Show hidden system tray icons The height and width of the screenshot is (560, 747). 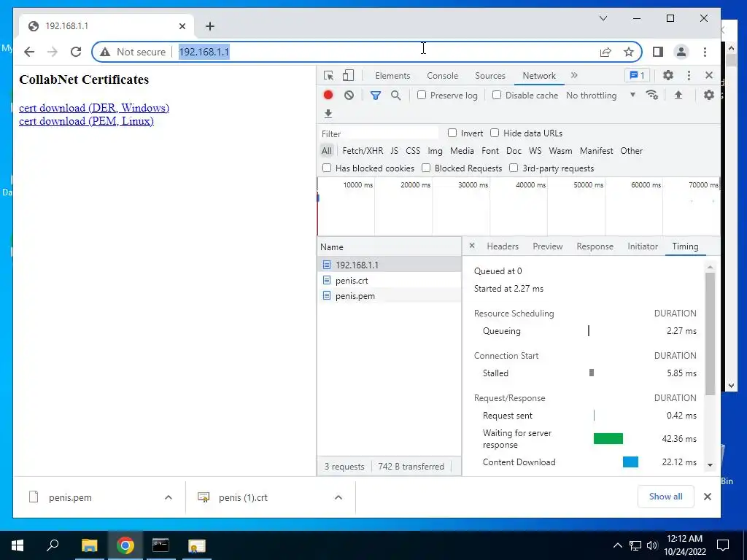coord(617,545)
